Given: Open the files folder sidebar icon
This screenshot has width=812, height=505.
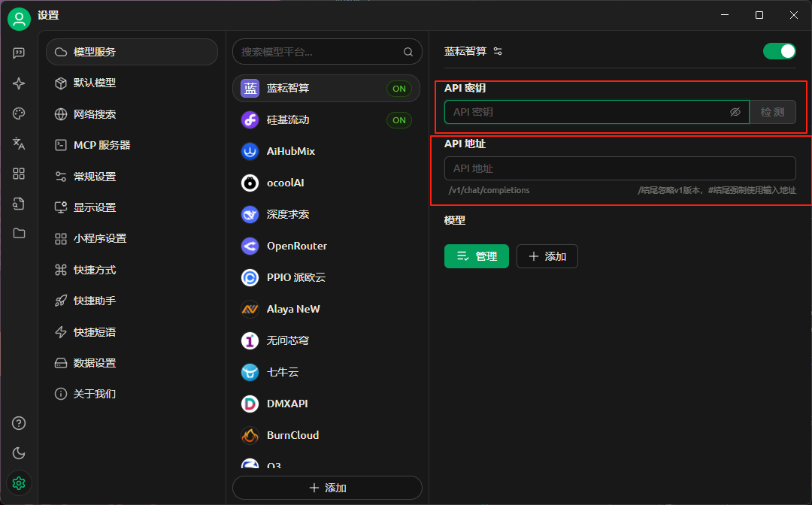Looking at the screenshot, I should [x=19, y=234].
